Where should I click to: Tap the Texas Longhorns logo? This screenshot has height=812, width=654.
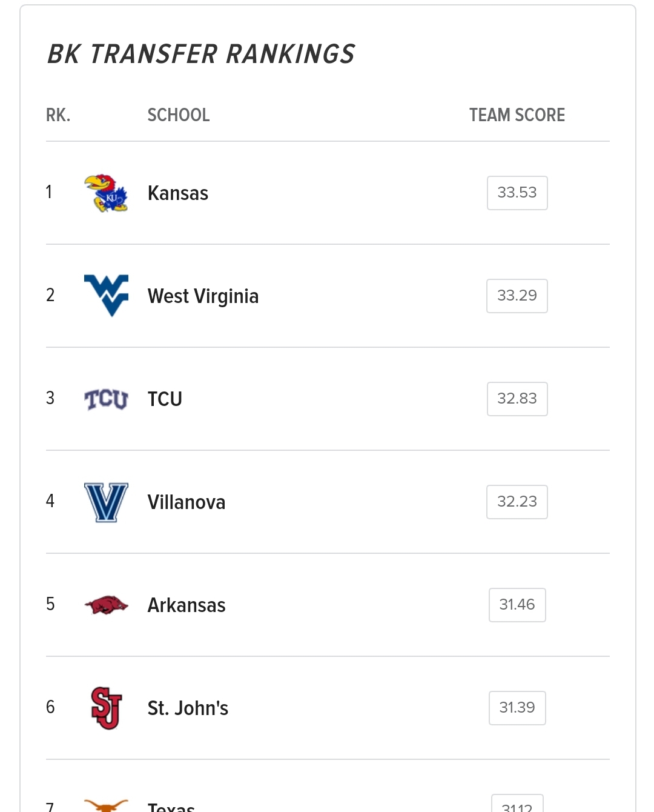(x=106, y=805)
